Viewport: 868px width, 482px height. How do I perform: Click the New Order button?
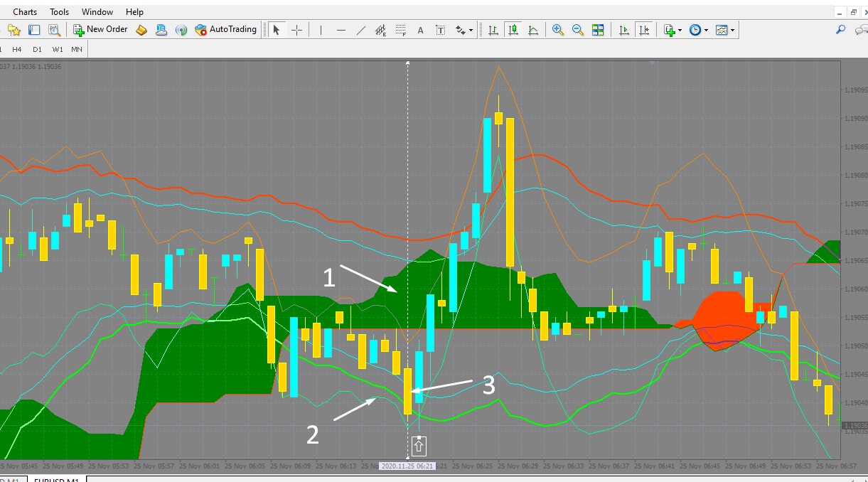[100, 30]
